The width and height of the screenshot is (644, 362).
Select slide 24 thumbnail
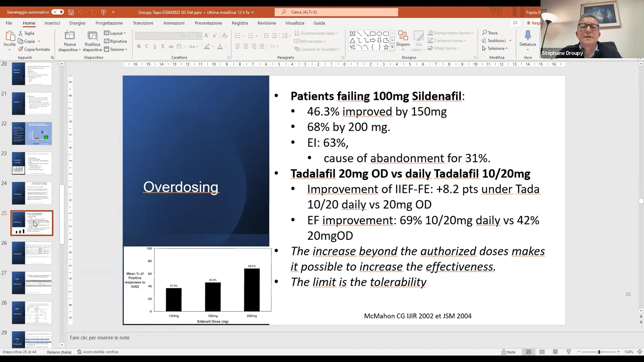coord(32,193)
